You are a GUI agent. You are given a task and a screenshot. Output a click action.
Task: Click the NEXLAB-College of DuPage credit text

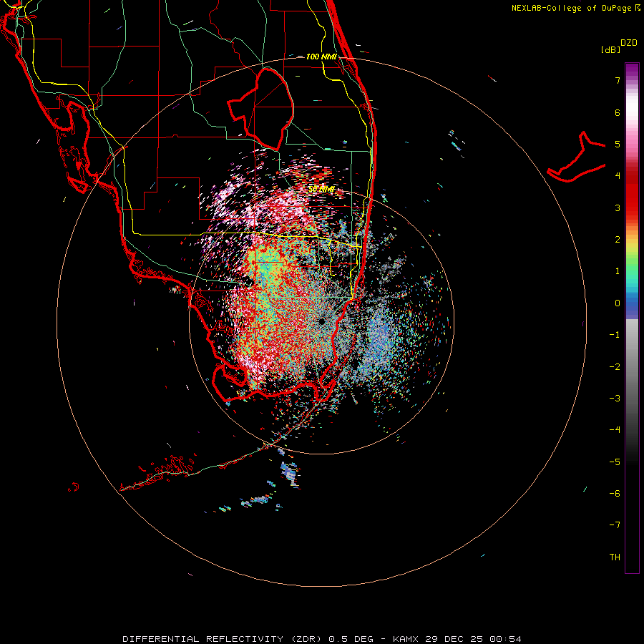click(x=575, y=8)
